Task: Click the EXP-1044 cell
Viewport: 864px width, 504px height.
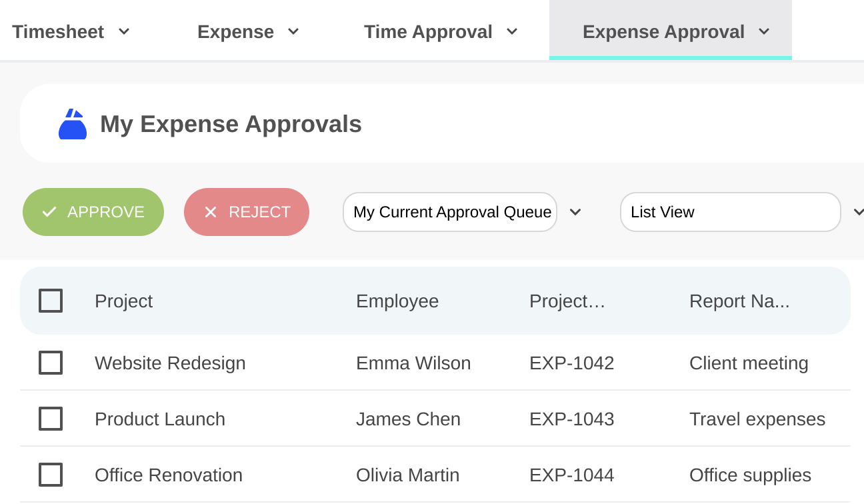Action: (572, 475)
